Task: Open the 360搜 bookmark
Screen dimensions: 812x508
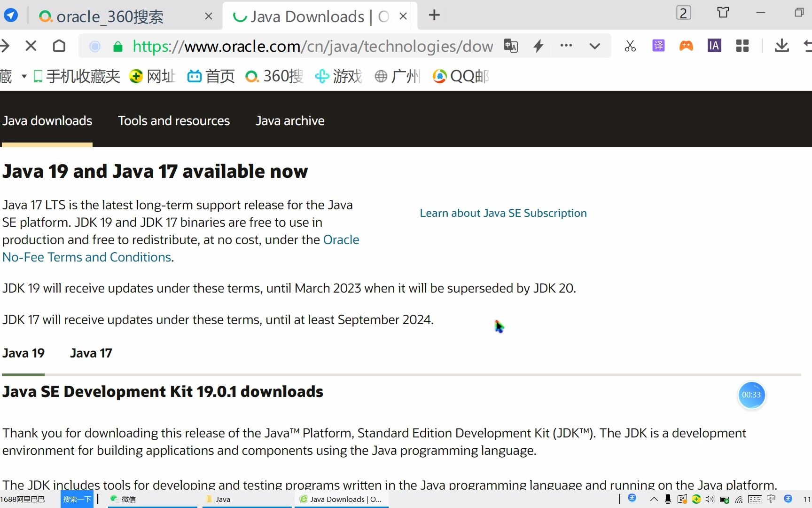Action: [x=274, y=76]
